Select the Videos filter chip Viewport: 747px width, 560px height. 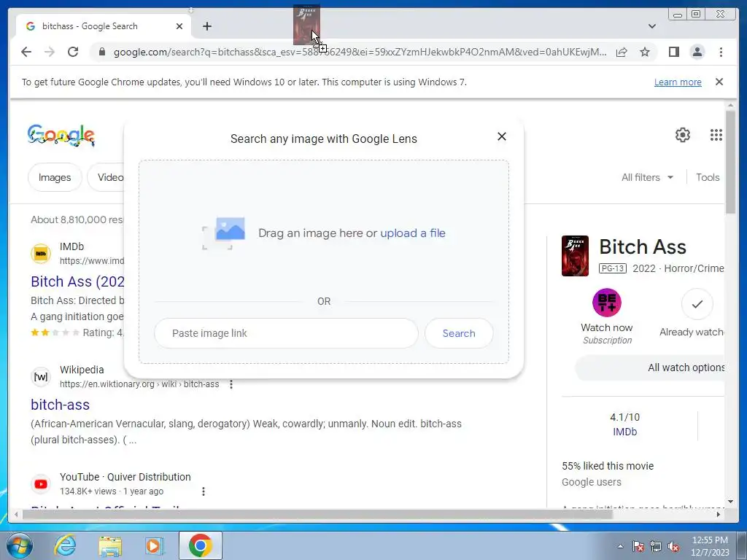click(106, 178)
